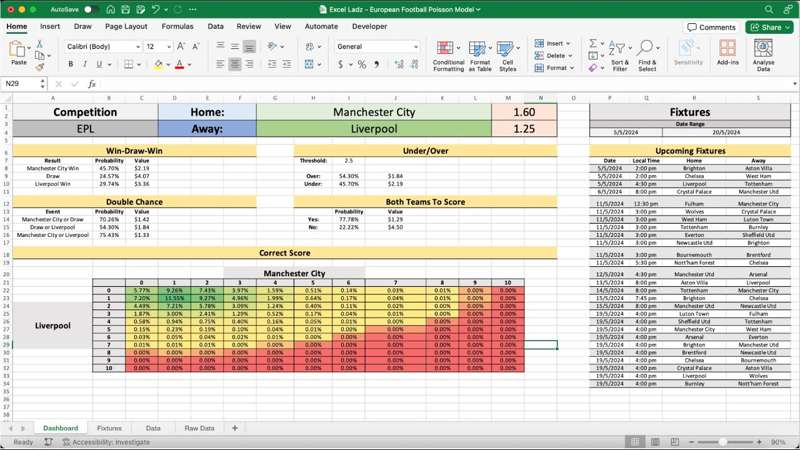
Task: Click the Comments button
Action: pos(711,27)
